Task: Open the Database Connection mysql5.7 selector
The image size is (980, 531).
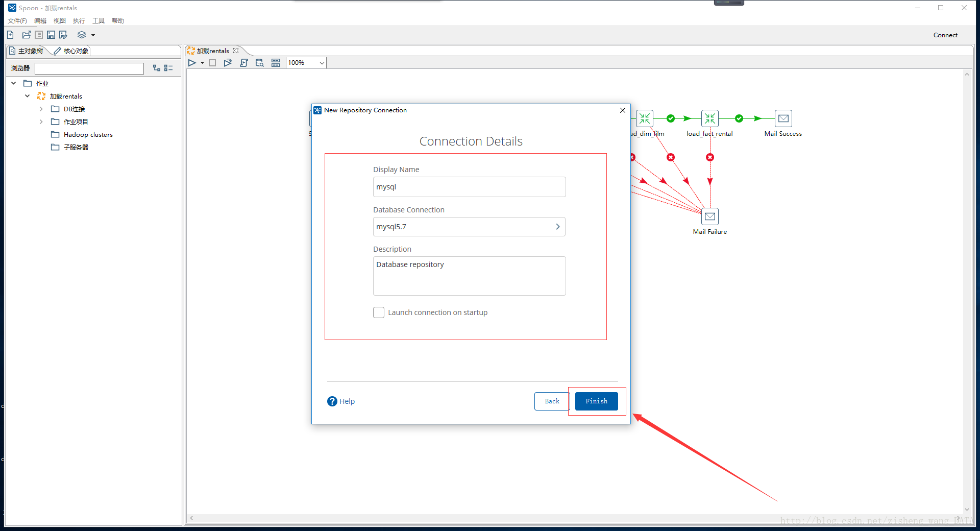Action: click(469, 227)
